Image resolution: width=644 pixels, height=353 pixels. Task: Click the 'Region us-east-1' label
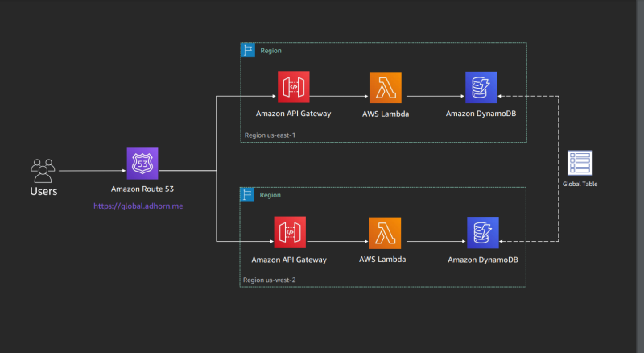click(x=270, y=135)
